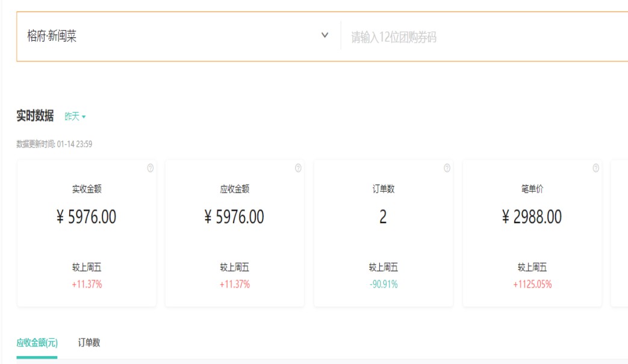
Task: Click the 笔单价 value ¥2988.00
Action: [x=532, y=217]
